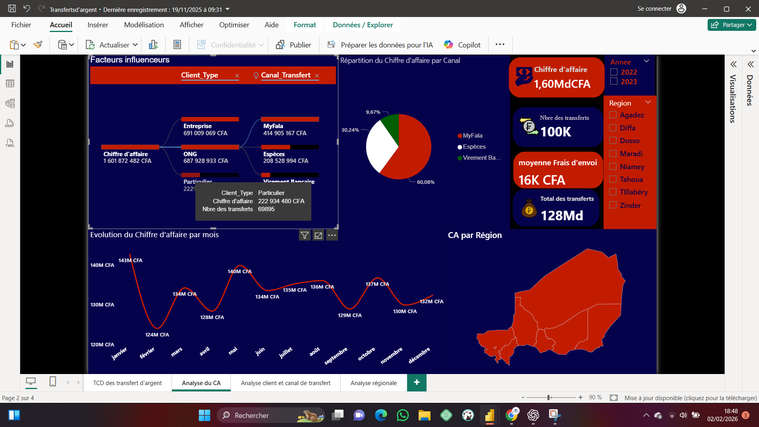The height and width of the screenshot is (427, 759).
Task: Click Se connecter account icon
Action: point(681,9)
